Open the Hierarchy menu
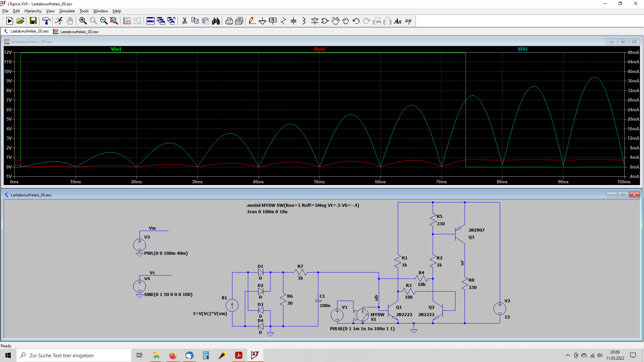644x362 pixels. click(33, 11)
